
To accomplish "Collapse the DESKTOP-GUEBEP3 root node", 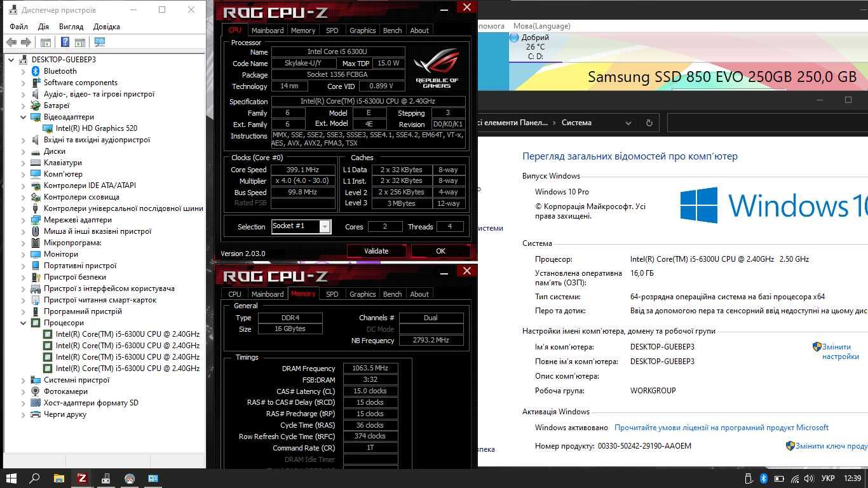I will (x=11, y=60).
